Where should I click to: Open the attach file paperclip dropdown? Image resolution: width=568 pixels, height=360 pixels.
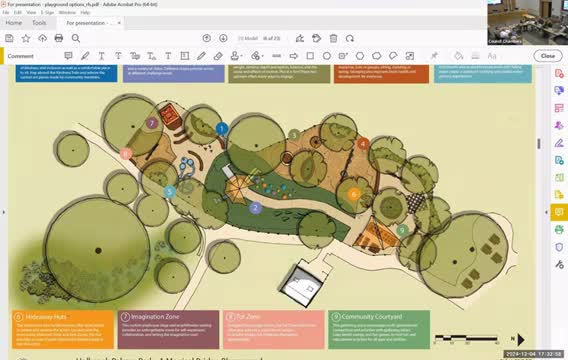(x=257, y=56)
